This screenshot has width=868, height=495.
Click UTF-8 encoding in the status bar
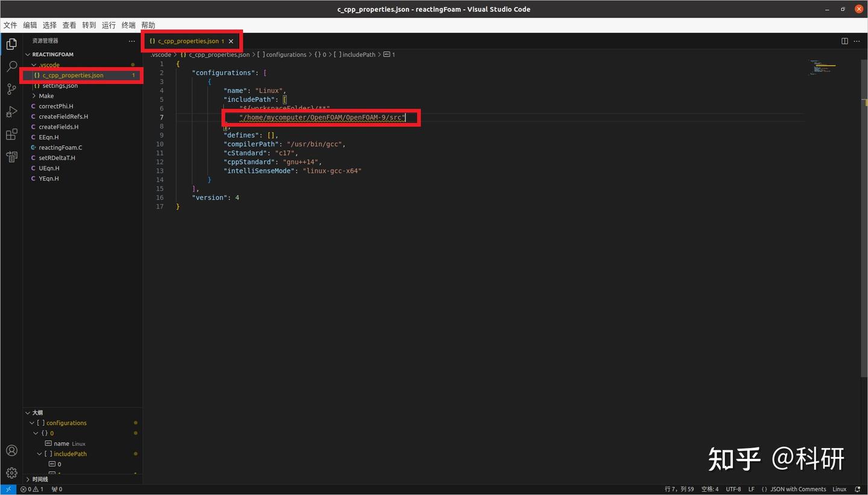pos(733,489)
